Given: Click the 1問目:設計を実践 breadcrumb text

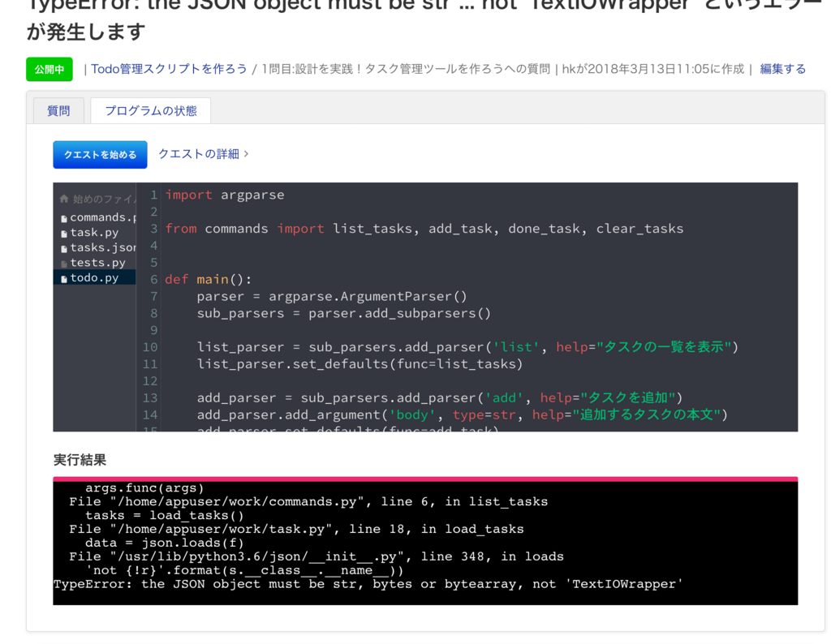Looking at the screenshot, I should [406, 69].
